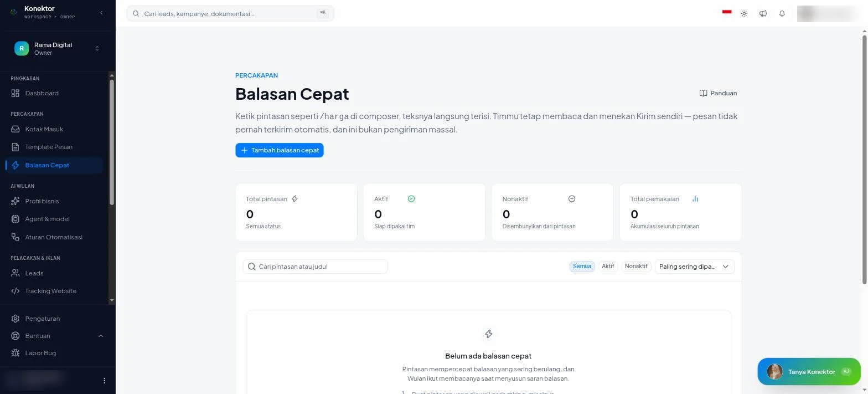
Task: Collapse the Bantuan section chevron
Action: 101,336
